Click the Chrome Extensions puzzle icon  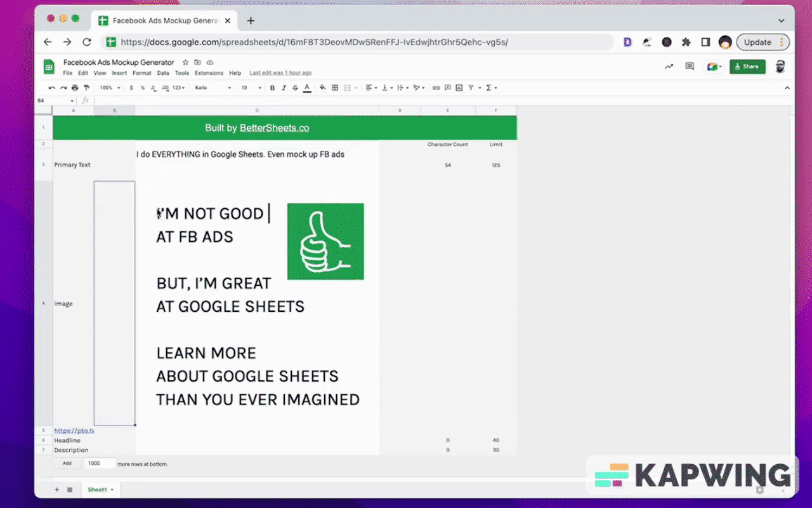pyautogui.click(x=686, y=42)
